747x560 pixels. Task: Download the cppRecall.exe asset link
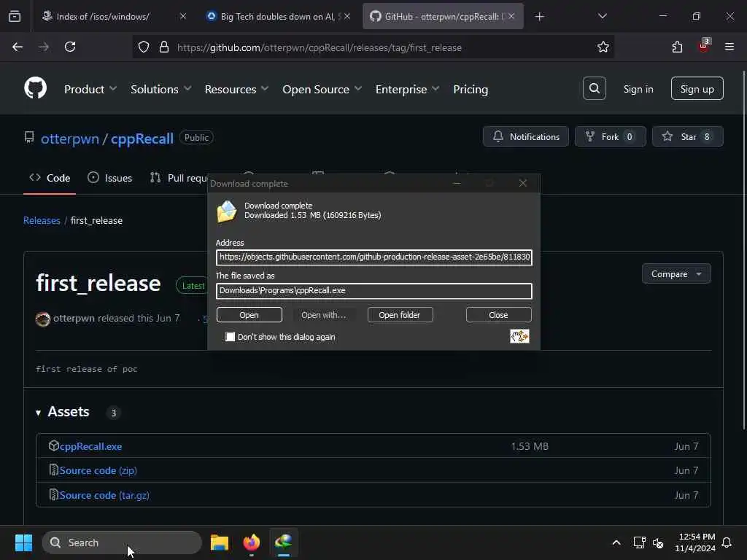click(x=90, y=446)
